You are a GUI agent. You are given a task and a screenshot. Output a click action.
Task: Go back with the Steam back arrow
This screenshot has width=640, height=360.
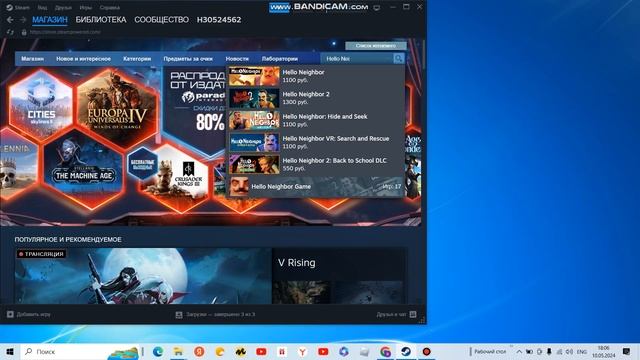10,20
